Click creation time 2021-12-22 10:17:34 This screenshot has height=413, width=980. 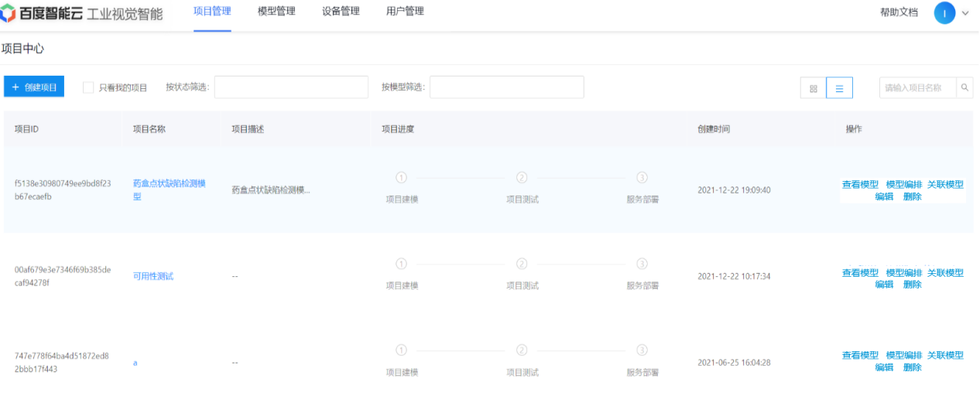(734, 276)
